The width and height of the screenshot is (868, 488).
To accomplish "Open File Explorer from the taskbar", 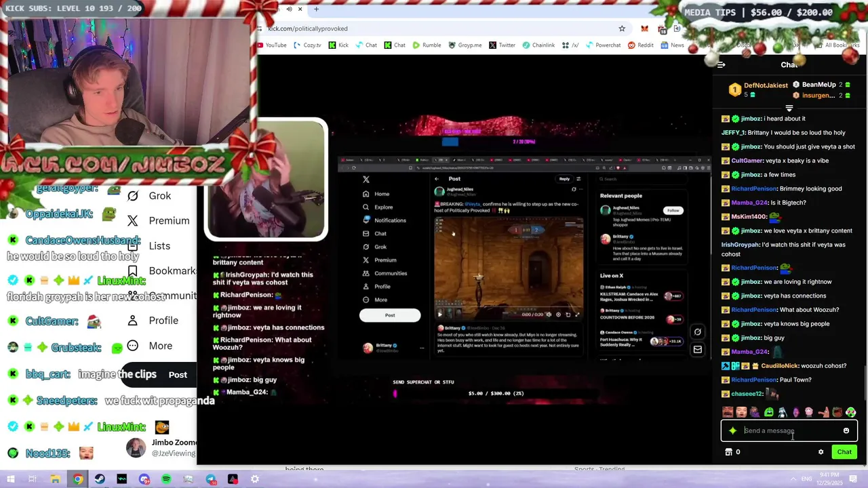I will pyautogui.click(x=56, y=479).
